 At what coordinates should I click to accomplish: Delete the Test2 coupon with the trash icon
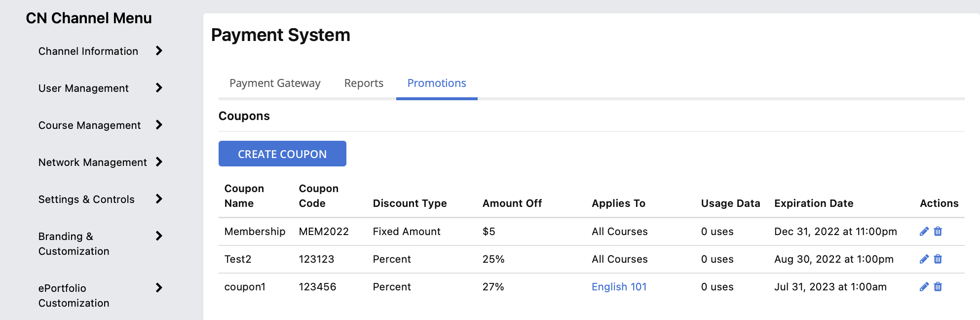[938, 259]
